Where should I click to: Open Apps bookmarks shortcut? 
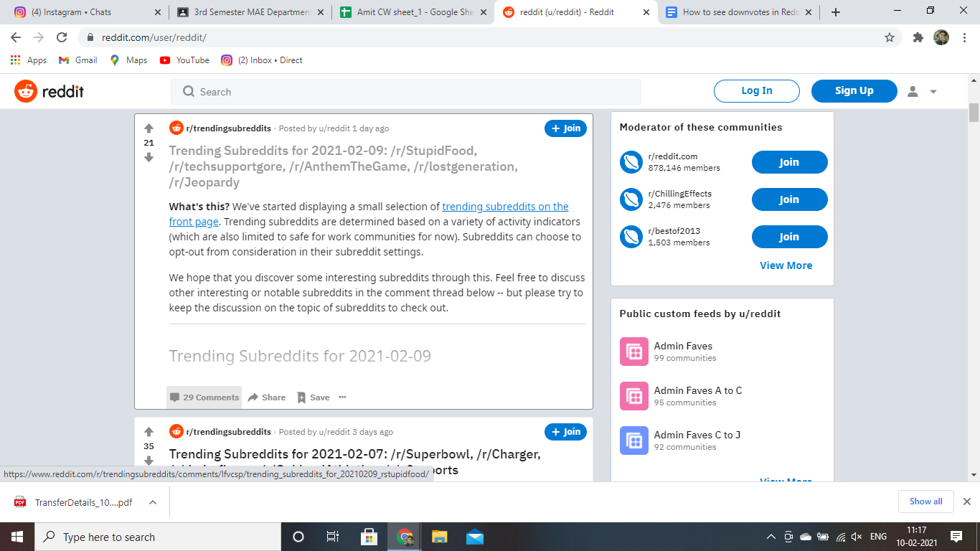tap(29, 60)
